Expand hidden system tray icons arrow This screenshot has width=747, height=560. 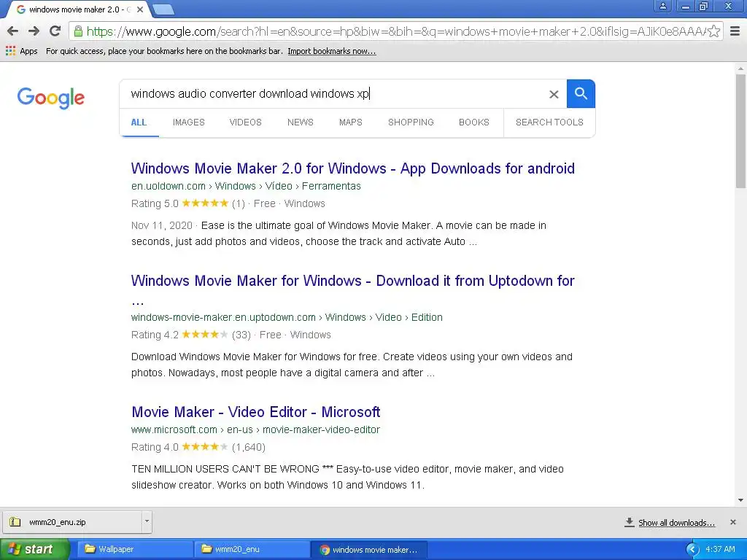pos(693,550)
